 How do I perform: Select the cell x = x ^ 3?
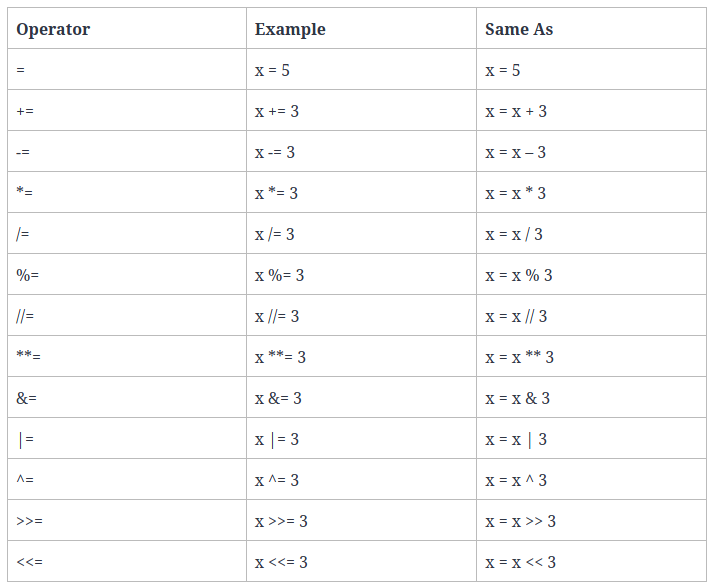pyautogui.click(x=516, y=480)
